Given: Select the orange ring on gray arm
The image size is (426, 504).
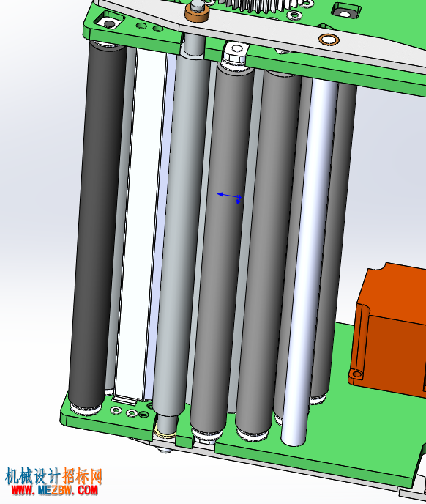Looking at the screenshot, I should (329, 40).
